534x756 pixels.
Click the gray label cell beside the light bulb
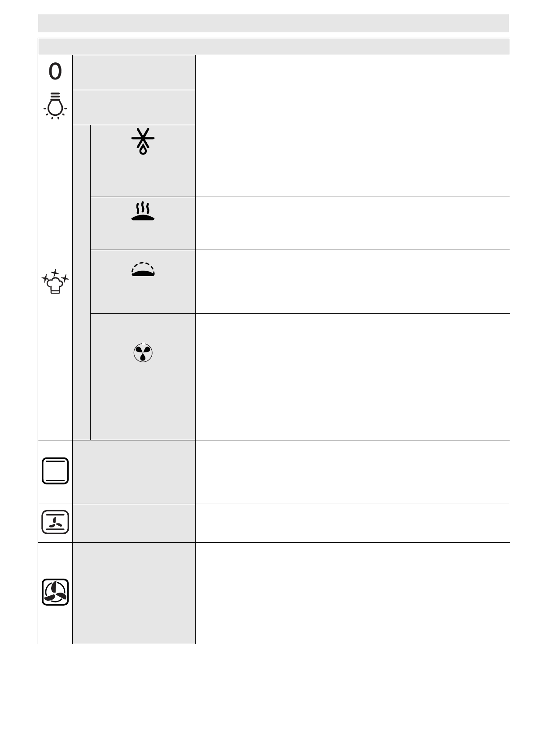134,107
